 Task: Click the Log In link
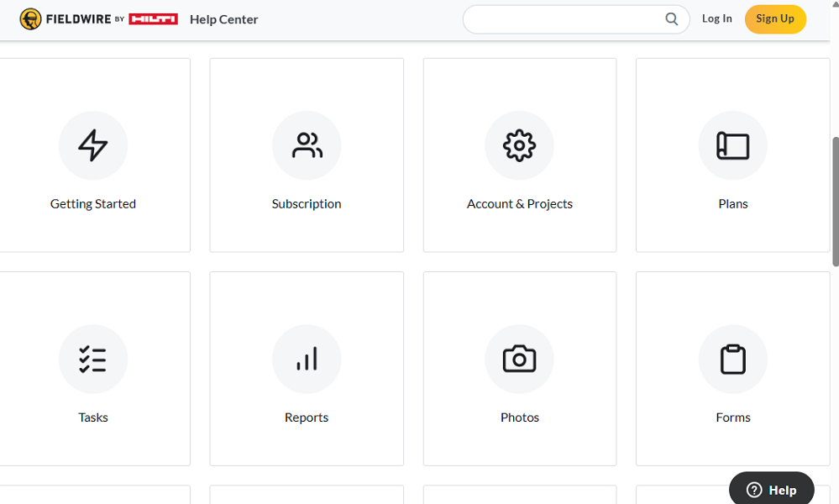[x=717, y=18]
